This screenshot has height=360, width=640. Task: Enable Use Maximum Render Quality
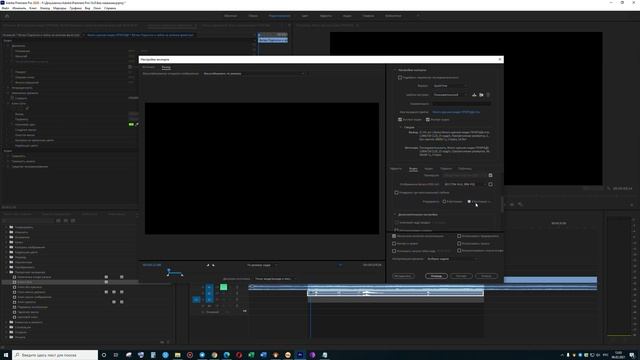click(394, 236)
